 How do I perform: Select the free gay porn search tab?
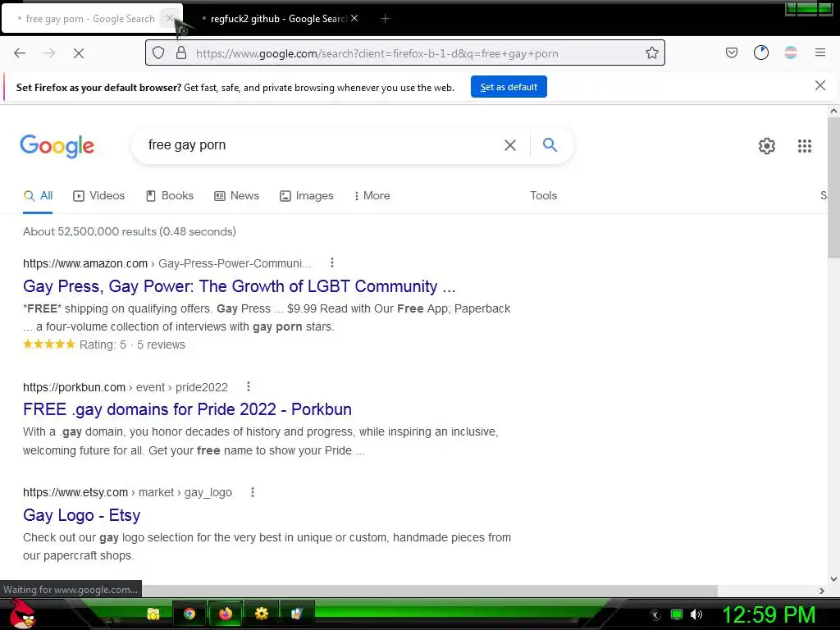[x=89, y=19]
